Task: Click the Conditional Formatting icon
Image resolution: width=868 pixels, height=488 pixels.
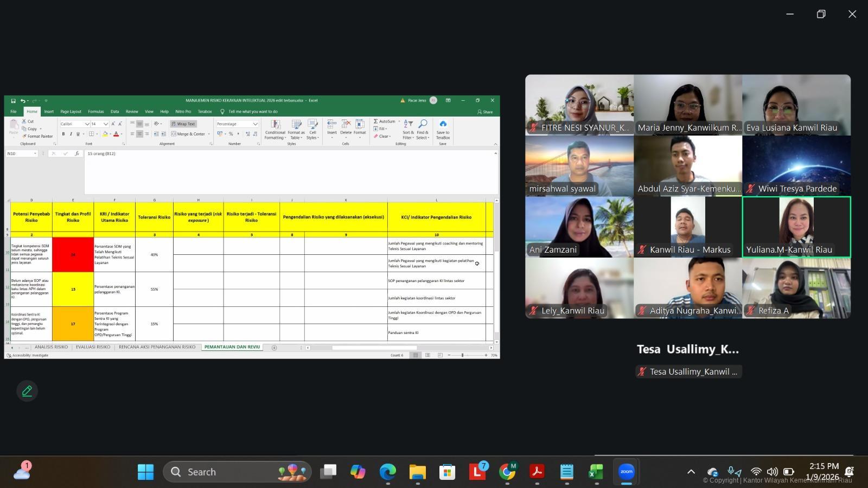Action: [x=275, y=124]
